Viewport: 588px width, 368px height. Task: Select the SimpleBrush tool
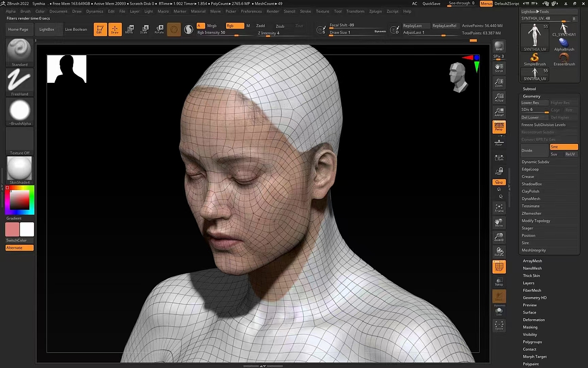click(534, 57)
